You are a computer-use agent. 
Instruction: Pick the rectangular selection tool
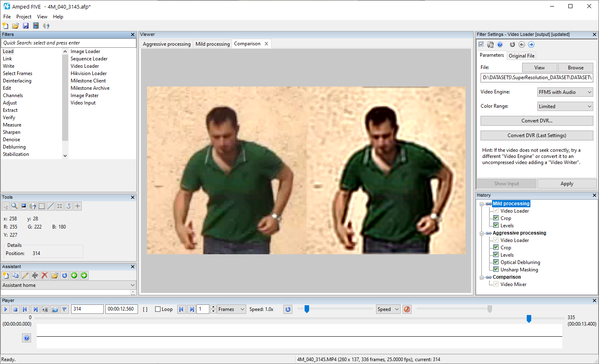(42, 206)
